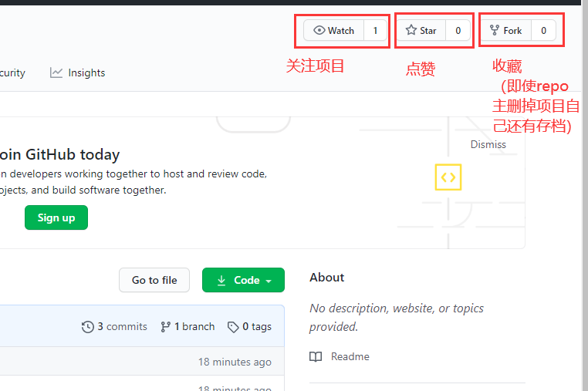Open the Go to file search
Image resolution: width=588 pixels, height=391 pixels.
(154, 280)
